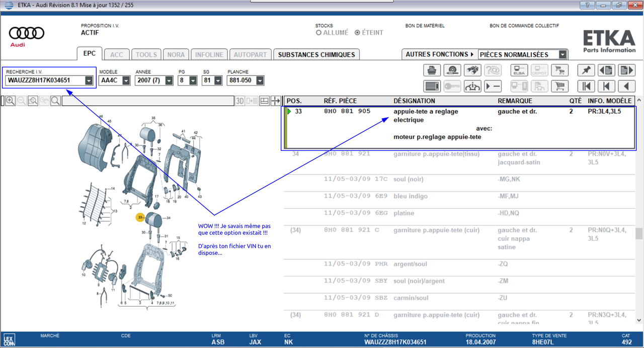Image resolution: width=644 pixels, height=348 pixels.
Task: Open the SUBSTANCES CHIMIQUES tab
Action: pyautogui.click(x=316, y=54)
